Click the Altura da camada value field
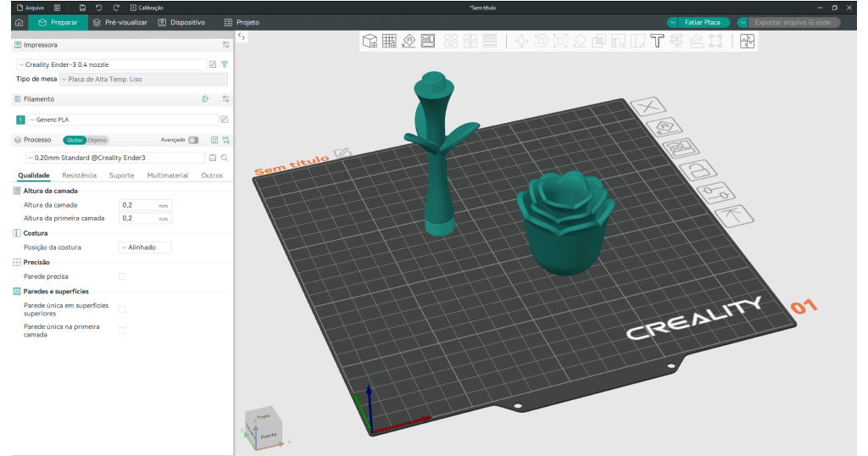868x456 pixels. (x=145, y=205)
